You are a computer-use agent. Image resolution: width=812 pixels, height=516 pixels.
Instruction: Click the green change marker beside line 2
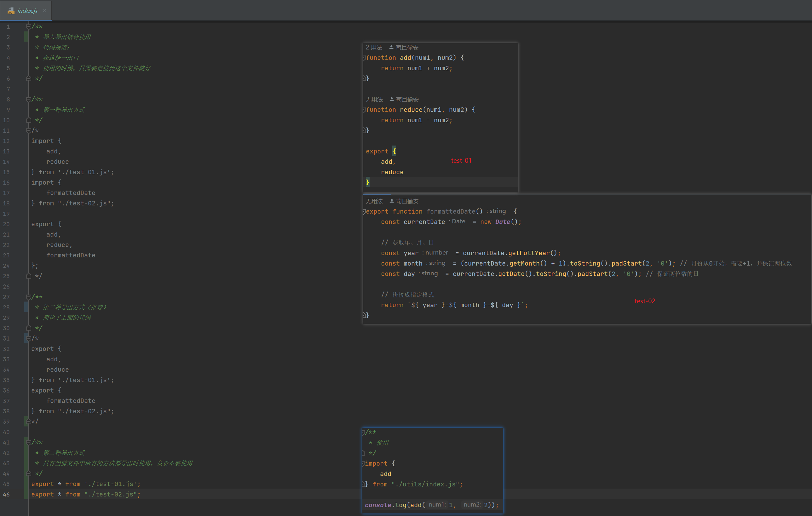(x=26, y=37)
